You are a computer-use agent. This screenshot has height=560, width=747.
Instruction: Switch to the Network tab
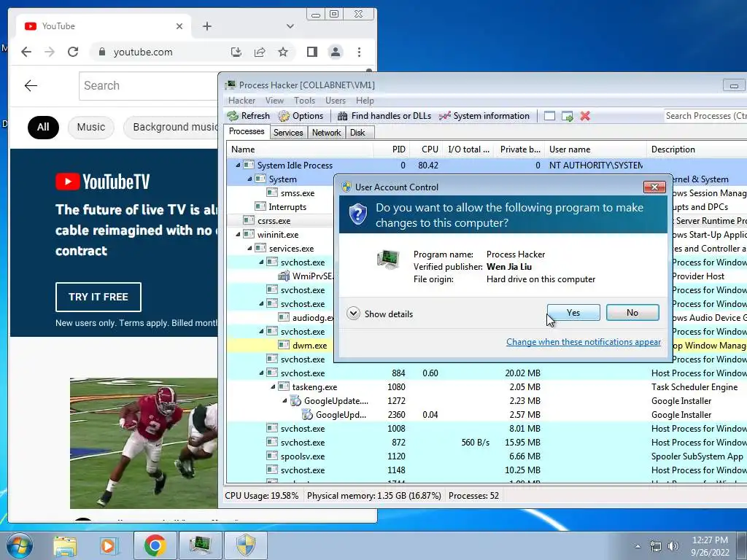[326, 133]
